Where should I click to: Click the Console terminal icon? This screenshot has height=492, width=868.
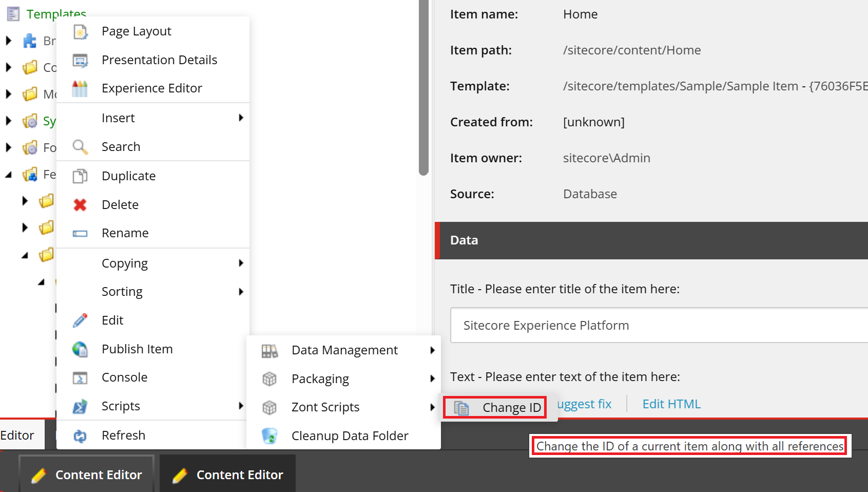(80, 378)
